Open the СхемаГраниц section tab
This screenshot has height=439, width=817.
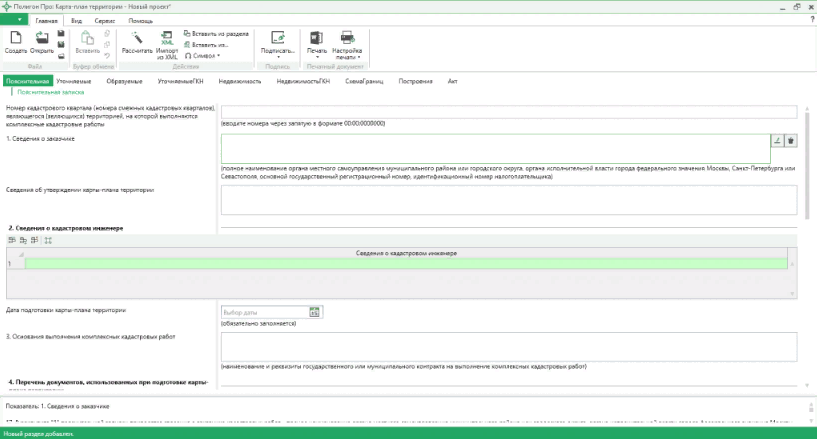tap(365, 81)
